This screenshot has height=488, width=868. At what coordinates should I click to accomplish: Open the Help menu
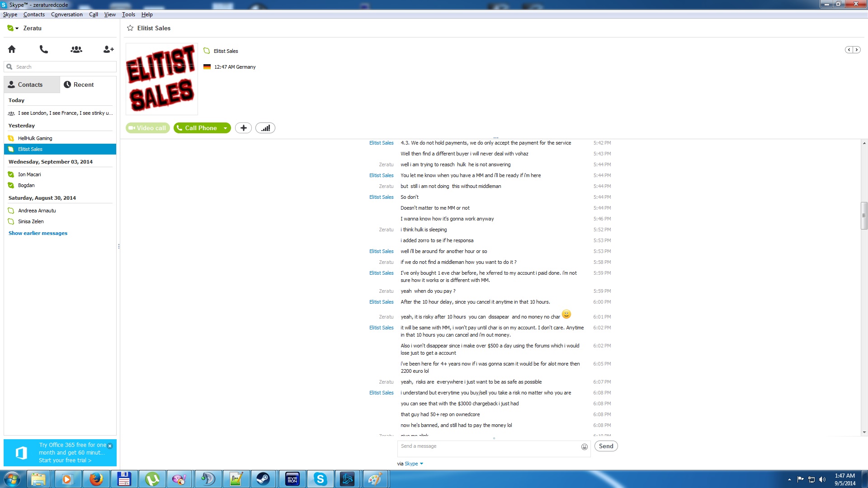147,14
